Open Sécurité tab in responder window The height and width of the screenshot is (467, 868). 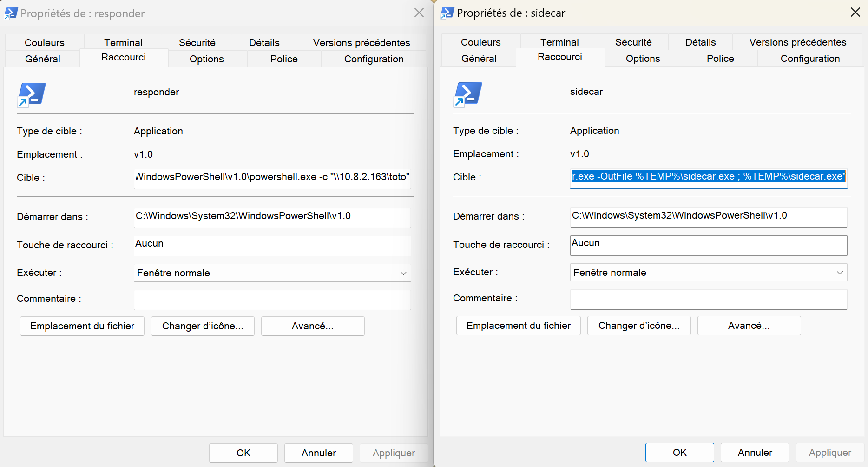click(197, 42)
